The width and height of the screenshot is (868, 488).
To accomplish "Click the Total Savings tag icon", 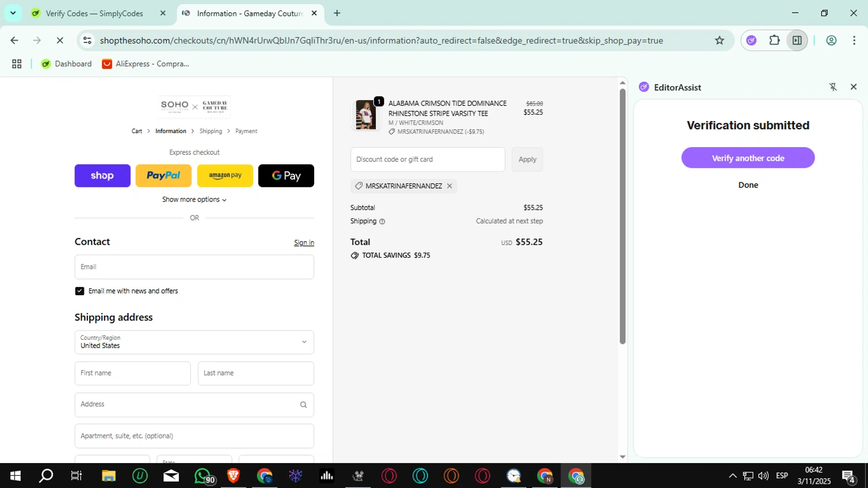I will [355, 255].
